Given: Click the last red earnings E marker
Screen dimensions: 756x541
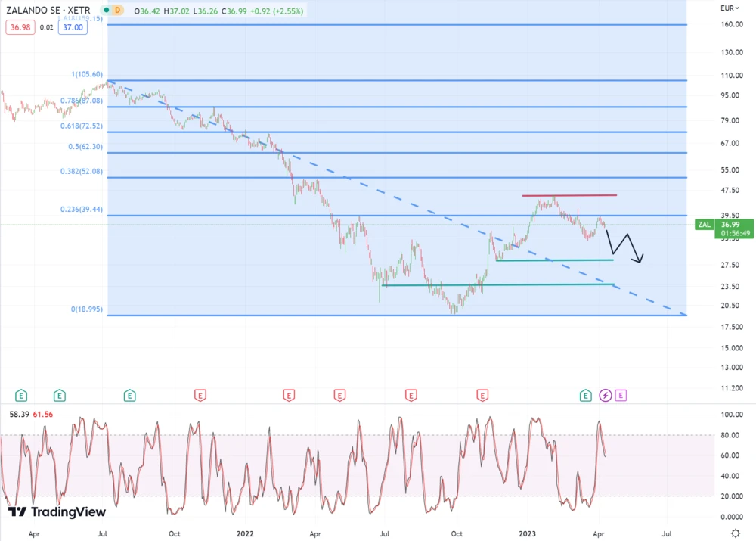Looking at the screenshot, I should 482,395.
